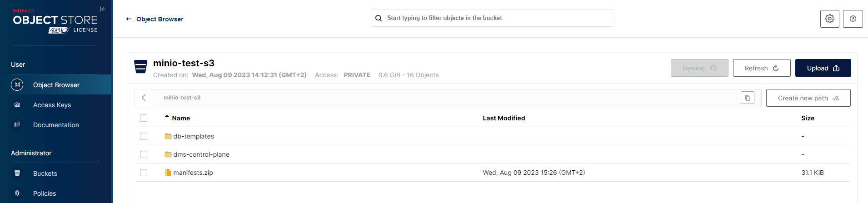The height and width of the screenshot is (203, 868).
Task: Click the MinIO Object Store logo
Action: (x=55, y=21)
